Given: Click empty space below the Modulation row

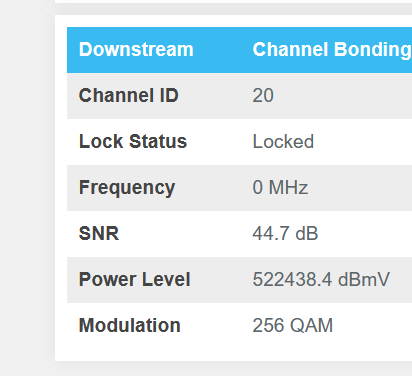Looking at the screenshot, I should point(233,354).
